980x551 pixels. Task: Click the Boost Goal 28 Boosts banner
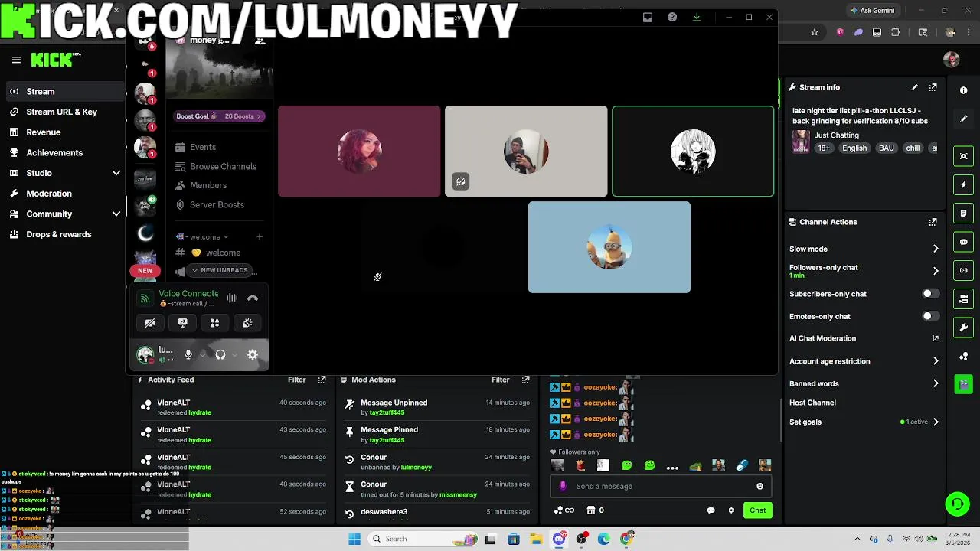click(x=219, y=116)
